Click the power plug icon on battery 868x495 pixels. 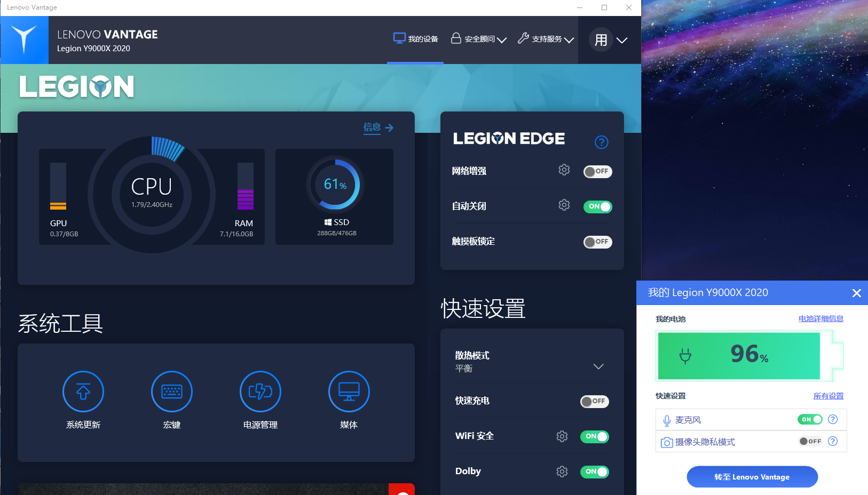pyautogui.click(x=685, y=355)
